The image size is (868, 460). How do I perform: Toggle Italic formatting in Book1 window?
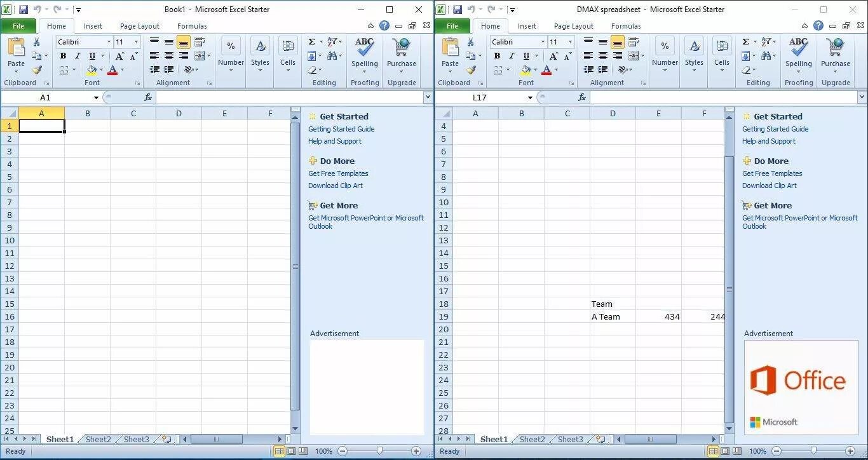pyautogui.click(x=78, y=56)
